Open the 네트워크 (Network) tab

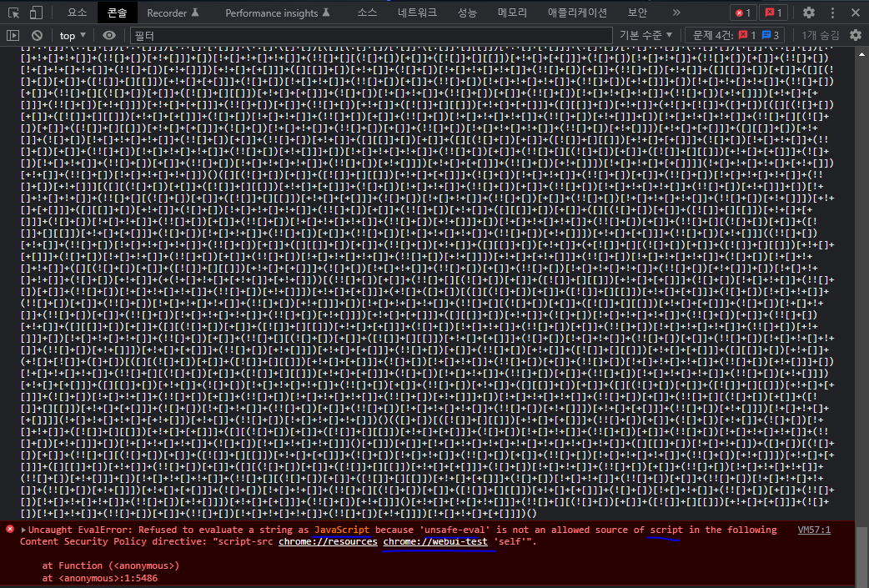(x=417, y=13)
